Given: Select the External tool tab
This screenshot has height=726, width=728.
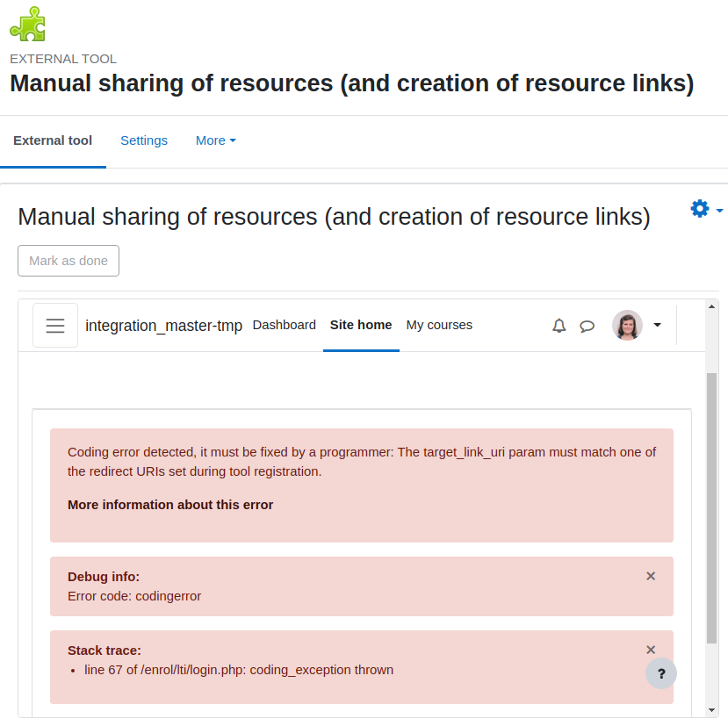Looking at the screenshot, I should tap(53, 140).
